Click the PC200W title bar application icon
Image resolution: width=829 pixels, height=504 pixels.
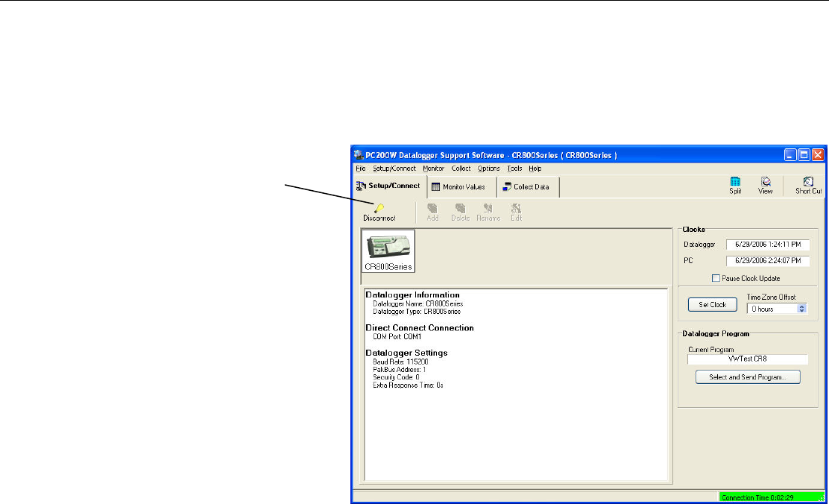[359, 155]
